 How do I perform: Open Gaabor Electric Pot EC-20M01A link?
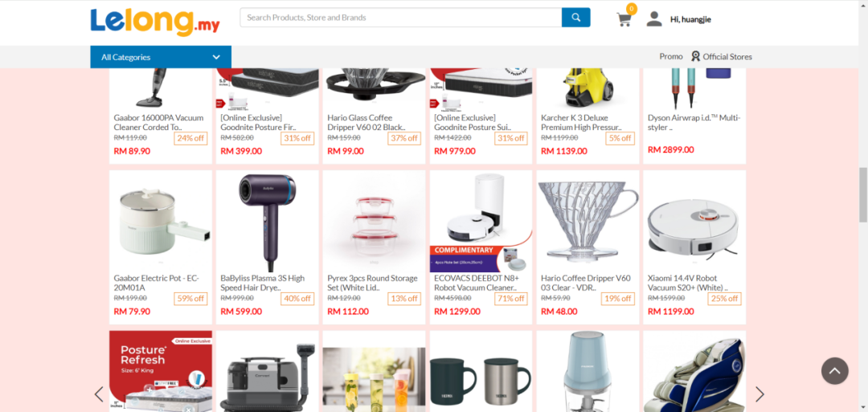157,283
